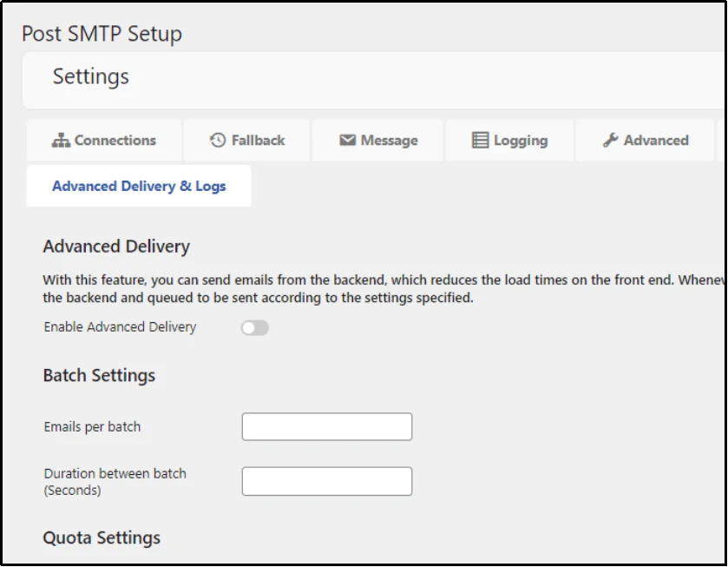Click the wrench icon on the Advanced tab
The height and width of the screenshot is (567, 728).
pos(612,140)
